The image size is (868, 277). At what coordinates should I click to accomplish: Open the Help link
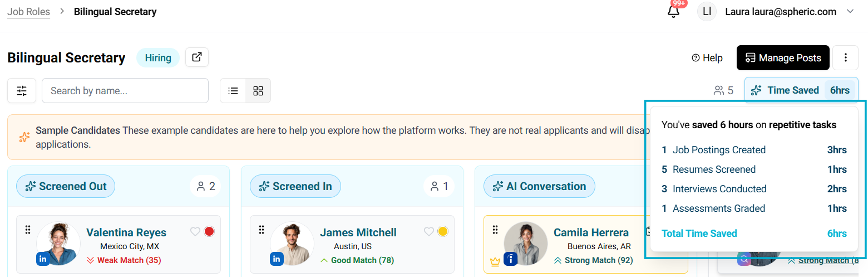point(707,58)
